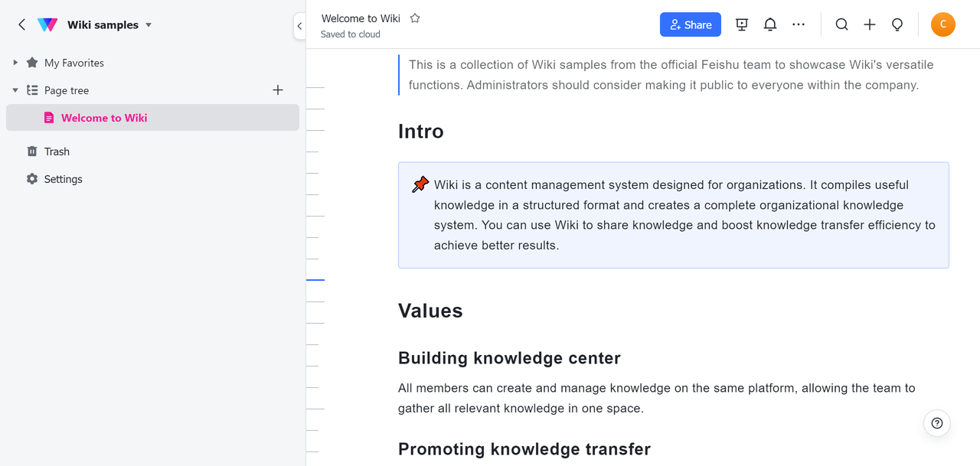980x466 pixels.
Task: Click the lightbulb icon in toolbar
Action: (897, 24)
